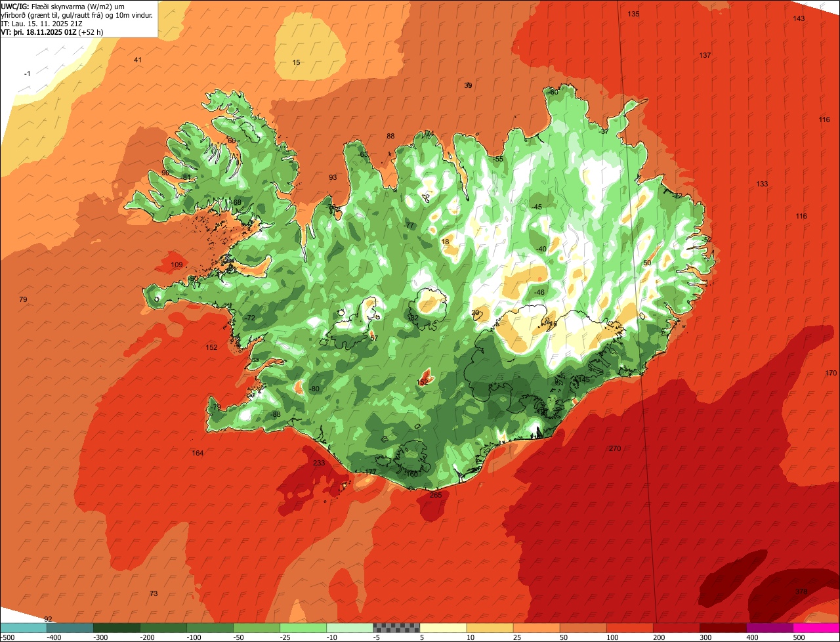Click legend swatch between 10 and 25
The height and width of the screenshot is (642, 840).
(x=490, y=628)
